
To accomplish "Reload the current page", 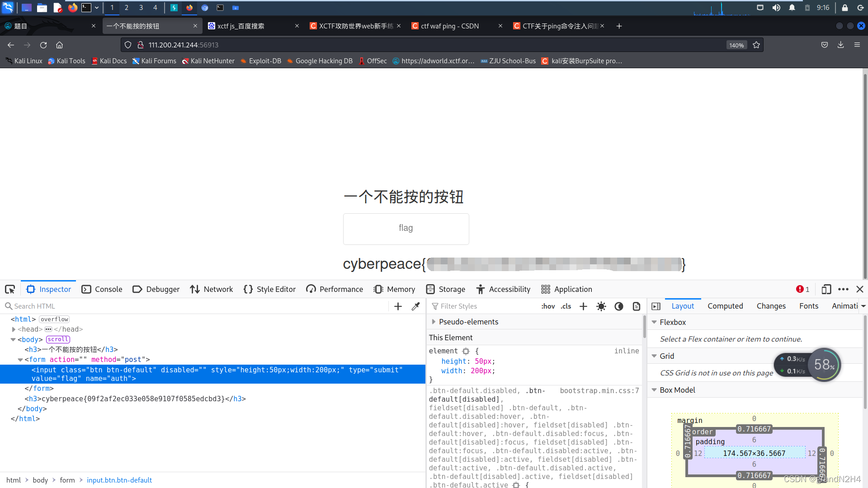I will (43, 45).
